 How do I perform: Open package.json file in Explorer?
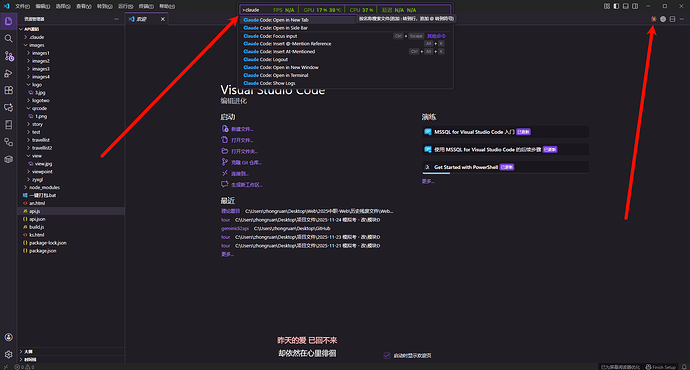point(70,251)
